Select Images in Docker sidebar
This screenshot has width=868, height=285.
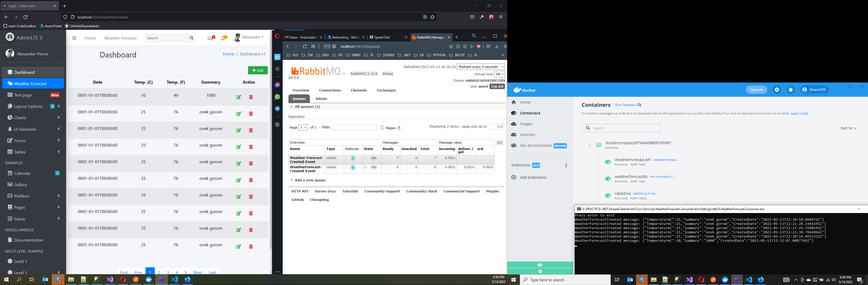pyautogui.click(x=526, y=124)
